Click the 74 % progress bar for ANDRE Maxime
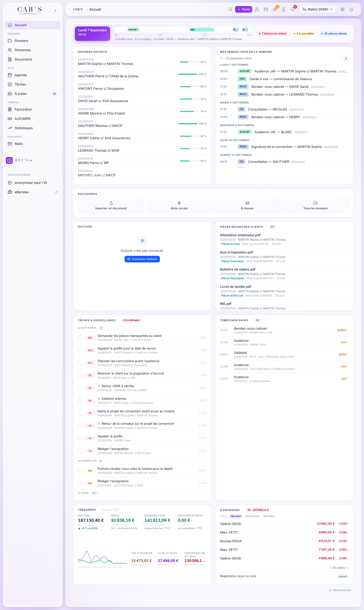This screenshot has width=364, height=610. tap(189, 111)
